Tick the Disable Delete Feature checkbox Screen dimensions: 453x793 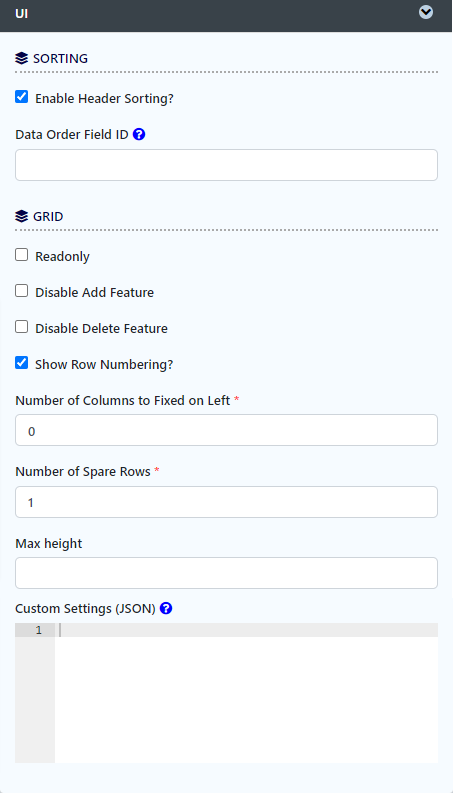21,327
